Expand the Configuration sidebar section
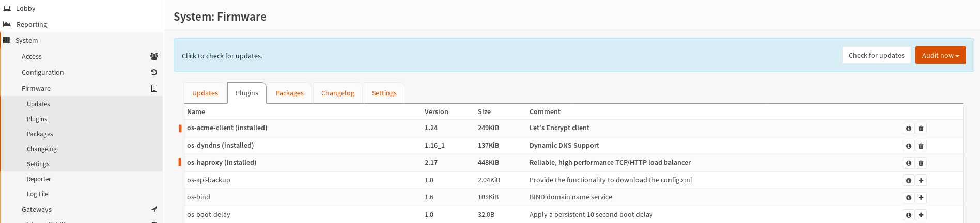The image size is (980, 223). pyautogui.click(x=42, y=73)
